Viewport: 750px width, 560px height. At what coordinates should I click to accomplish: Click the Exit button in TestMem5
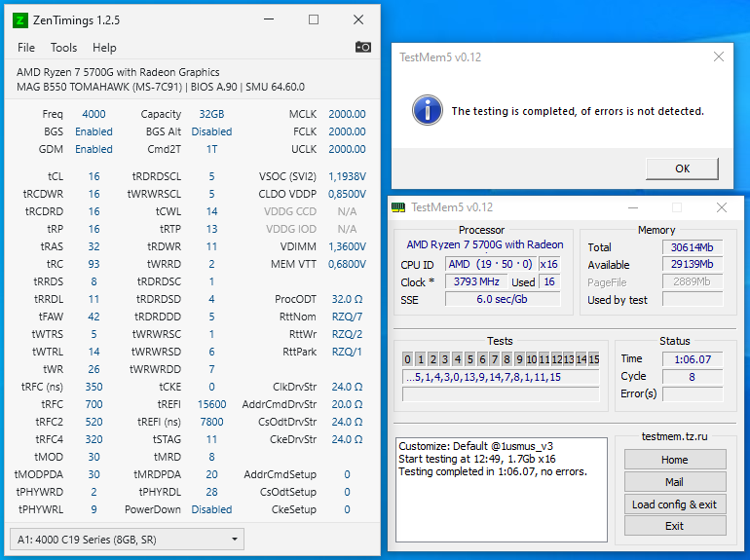coord(675,526)
